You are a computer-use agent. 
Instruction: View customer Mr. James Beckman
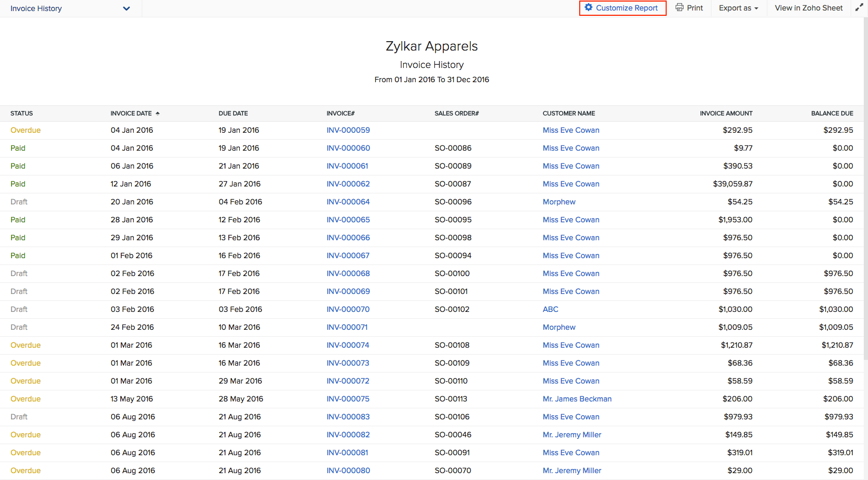[577, 399]
